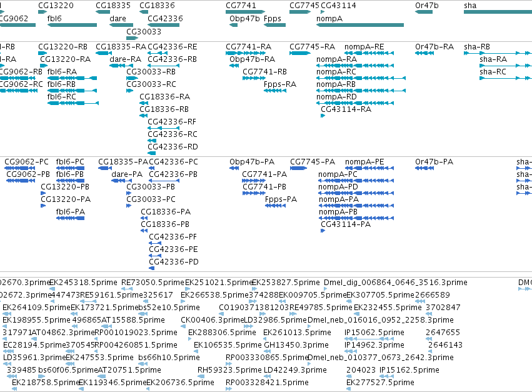Click the CG7745-PA protein label

313,161
